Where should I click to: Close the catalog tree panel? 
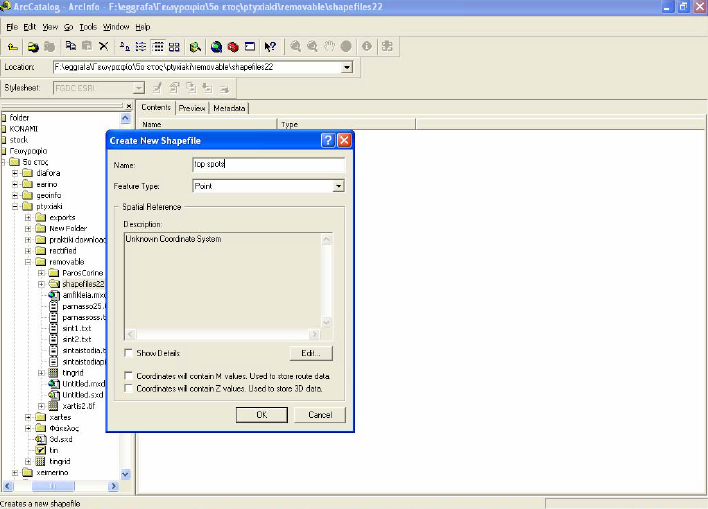[x=129, y=106]
